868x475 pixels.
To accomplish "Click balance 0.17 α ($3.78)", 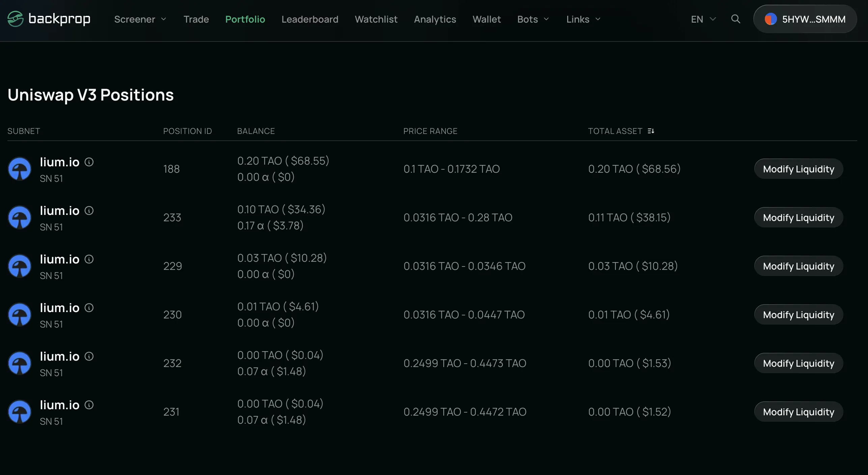I will 270,226.
